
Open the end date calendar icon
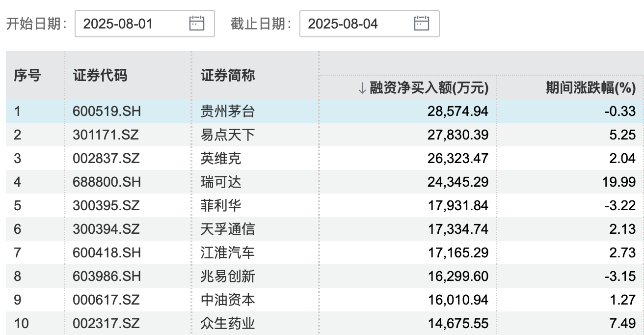pyautogui.click(x=422, y=24)
